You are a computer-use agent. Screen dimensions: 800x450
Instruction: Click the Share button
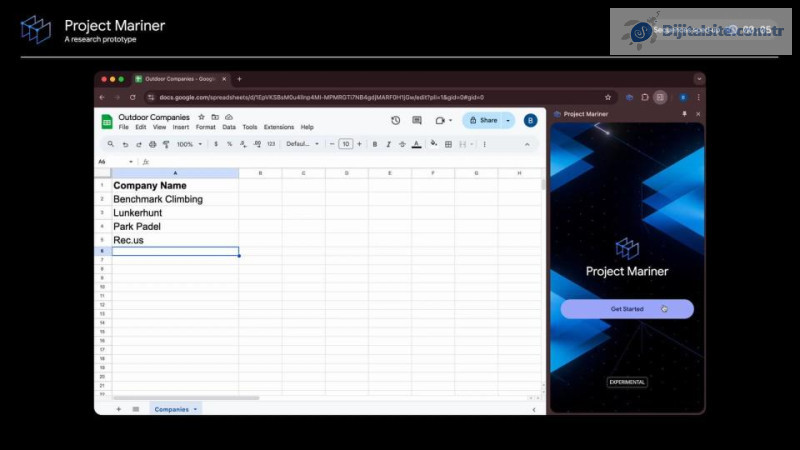pos(483,120)
